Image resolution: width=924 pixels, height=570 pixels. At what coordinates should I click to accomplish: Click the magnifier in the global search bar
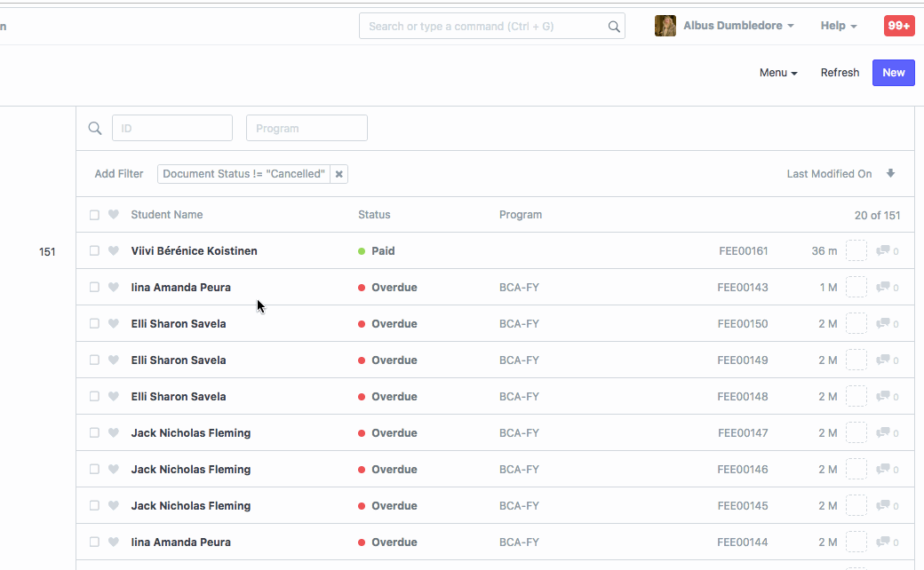[614, 26]
